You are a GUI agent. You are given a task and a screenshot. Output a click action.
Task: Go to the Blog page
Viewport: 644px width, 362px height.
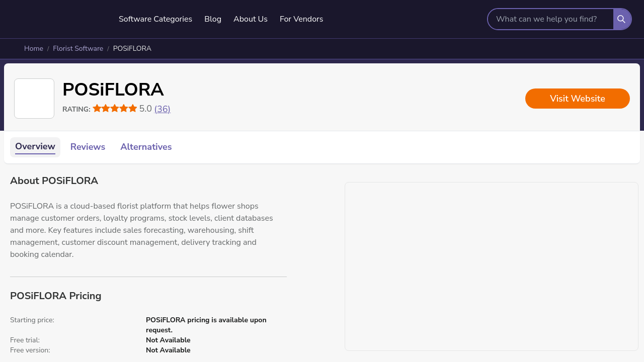pyautogui.click(x=213, y=19)
